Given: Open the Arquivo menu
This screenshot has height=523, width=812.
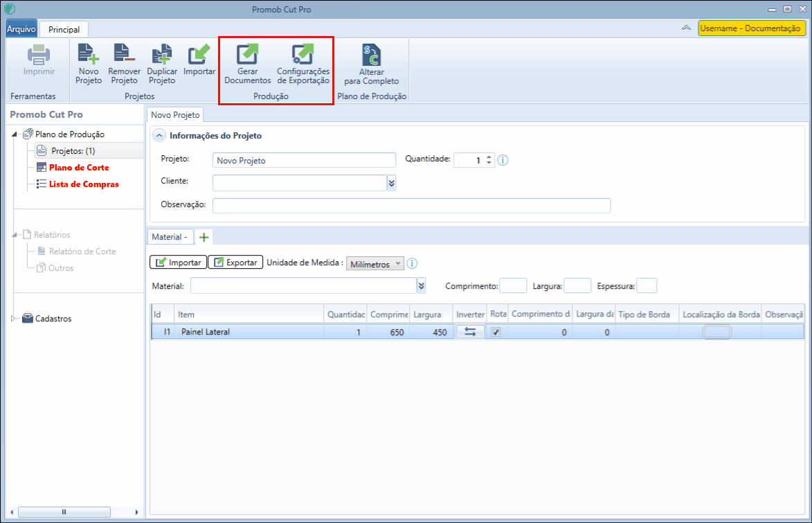Looking at the screenshot, I should coord(21,29).
